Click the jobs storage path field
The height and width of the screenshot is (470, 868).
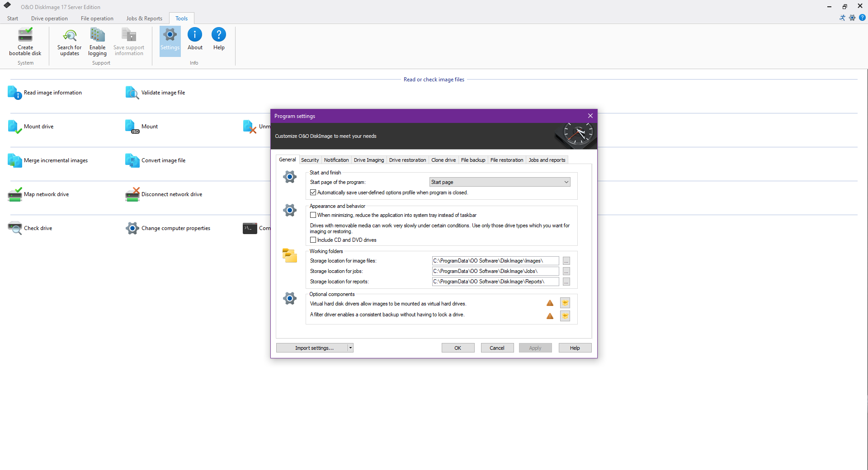495,271
